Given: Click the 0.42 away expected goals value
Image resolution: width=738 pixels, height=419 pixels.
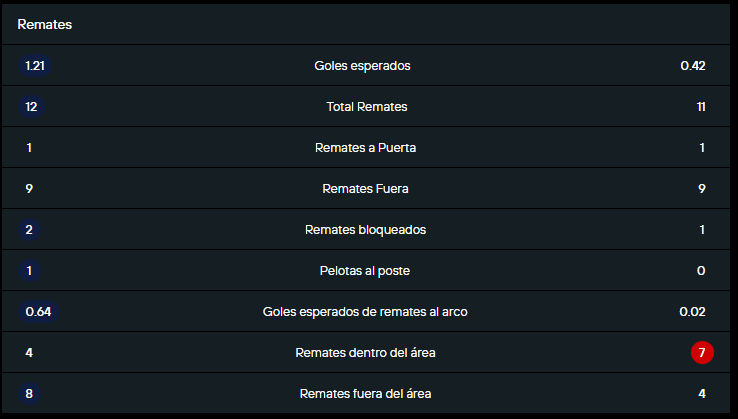Looking at the screenshot, I should pos(693,66).
